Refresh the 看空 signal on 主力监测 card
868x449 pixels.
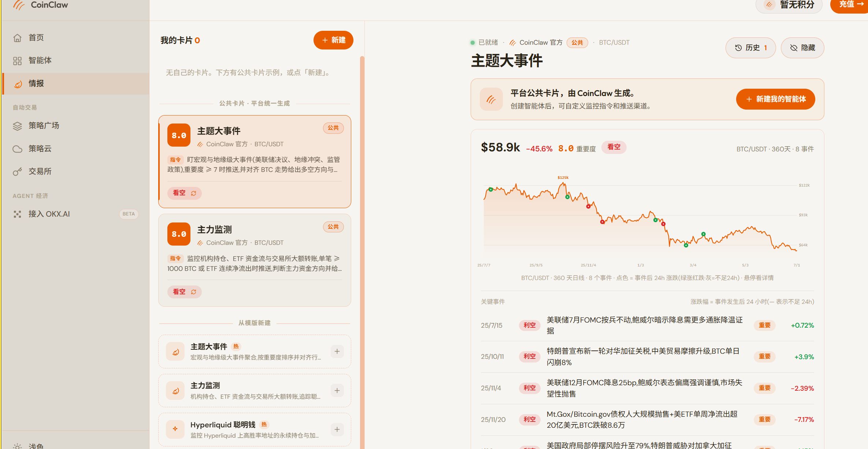coord(193,292)
